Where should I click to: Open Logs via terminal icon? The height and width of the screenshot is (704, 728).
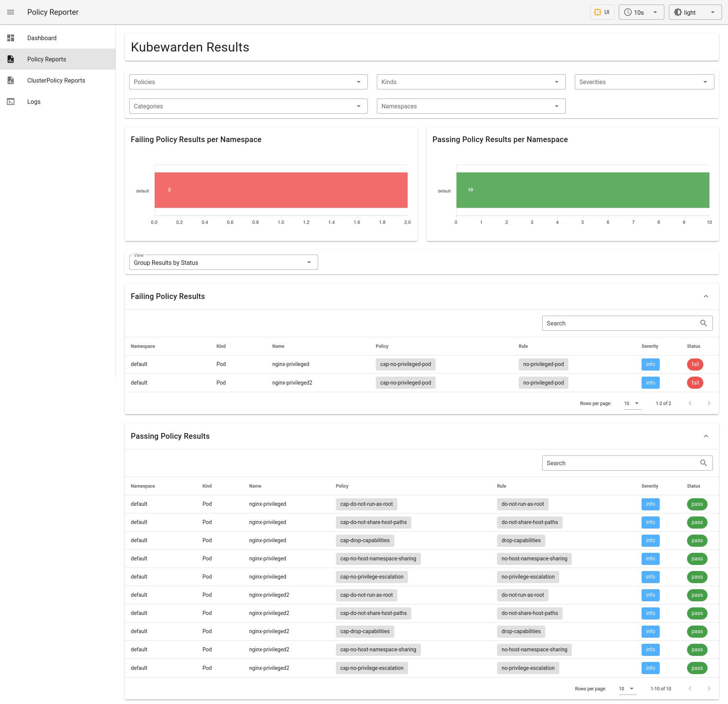(11, 102)
